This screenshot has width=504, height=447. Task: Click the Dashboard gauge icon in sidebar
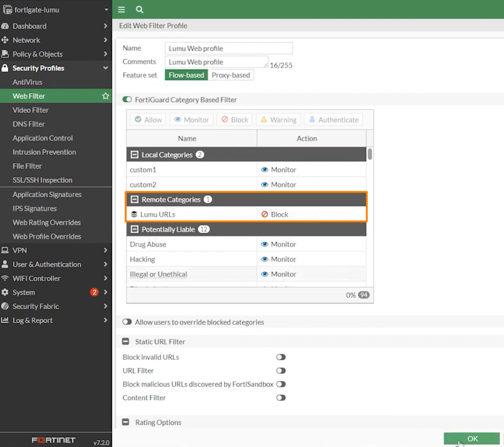(5, 26)
